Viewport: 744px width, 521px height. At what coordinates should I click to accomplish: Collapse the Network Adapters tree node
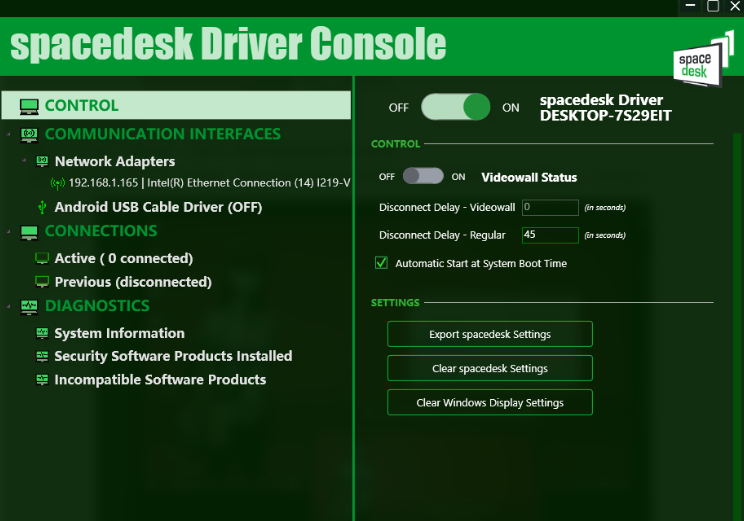[23, 161]
